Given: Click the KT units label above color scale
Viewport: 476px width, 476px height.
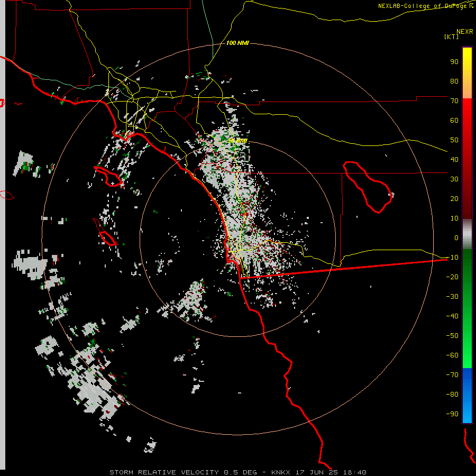Looking at the screenshot, I should 452,36.
